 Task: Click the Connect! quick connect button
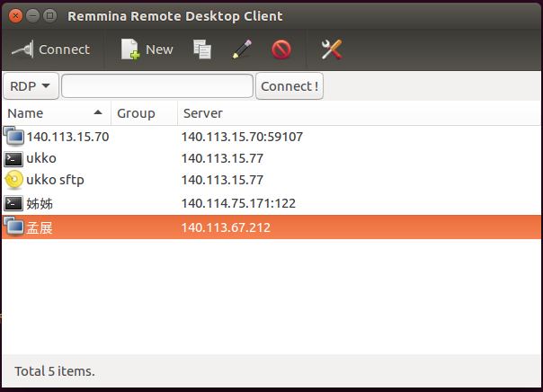[x=289, y=86]
